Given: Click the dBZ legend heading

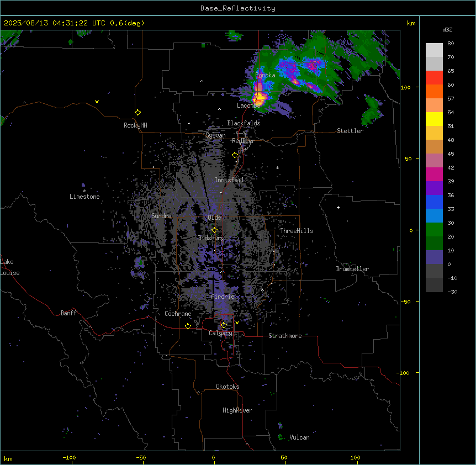Looking at the screenshot, I should pyautogui.click(x=447, y=29).
